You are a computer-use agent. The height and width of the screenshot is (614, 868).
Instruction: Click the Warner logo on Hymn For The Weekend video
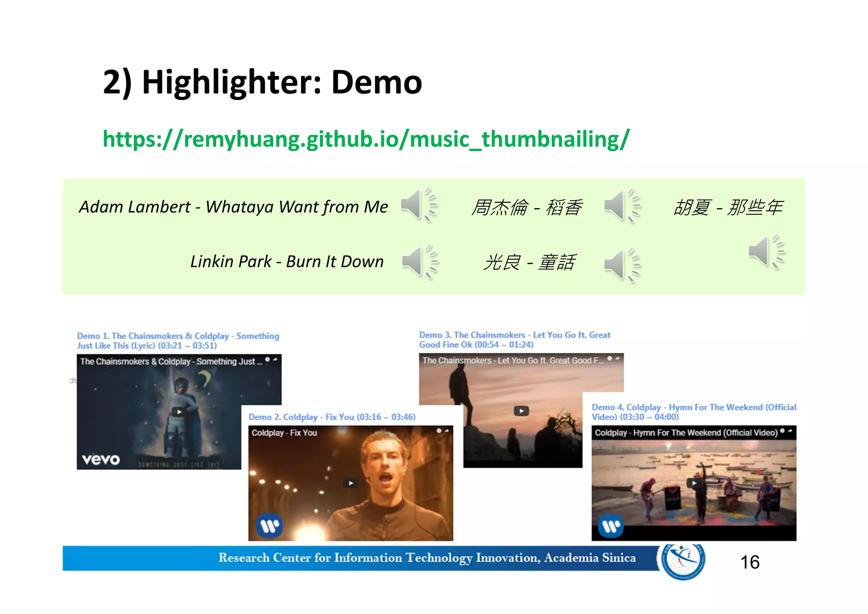tap(611, 526)
